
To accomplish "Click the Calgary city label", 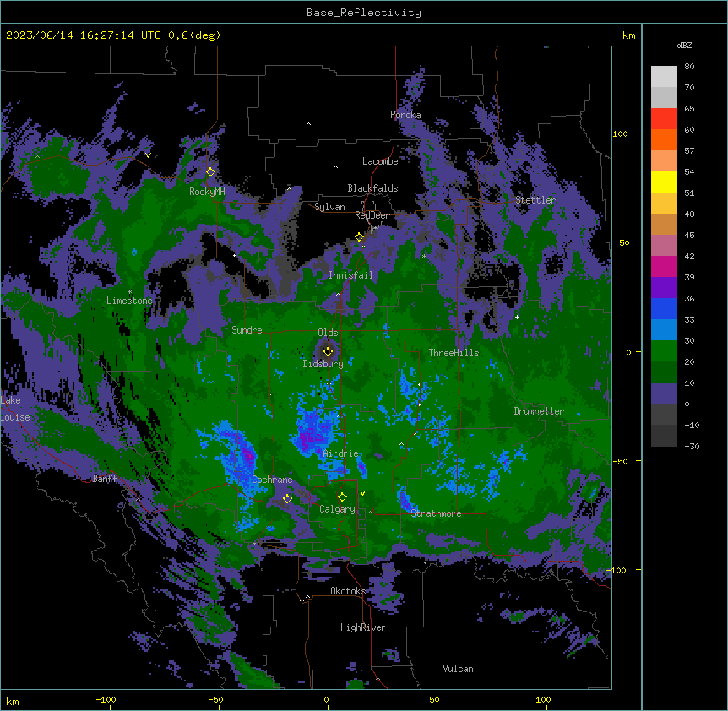I will (337, 509).
